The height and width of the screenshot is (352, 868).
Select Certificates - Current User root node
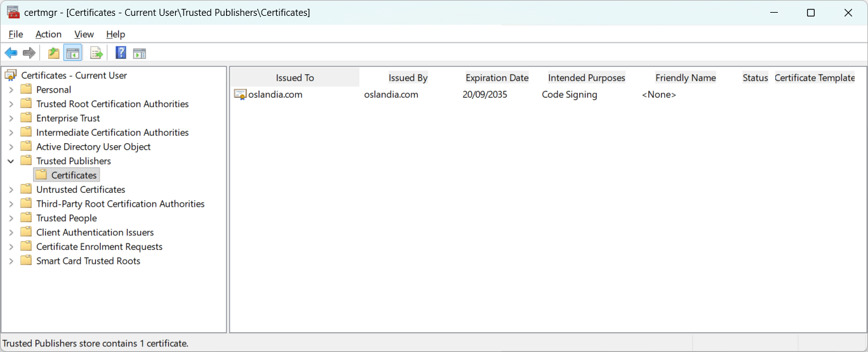(x=74, y=75)
